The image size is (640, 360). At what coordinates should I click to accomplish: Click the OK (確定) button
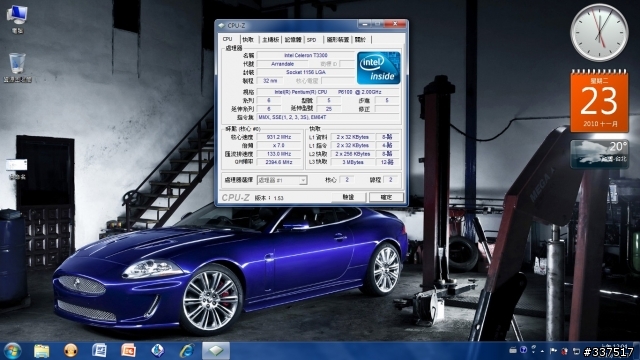click(x=386, y=197)
